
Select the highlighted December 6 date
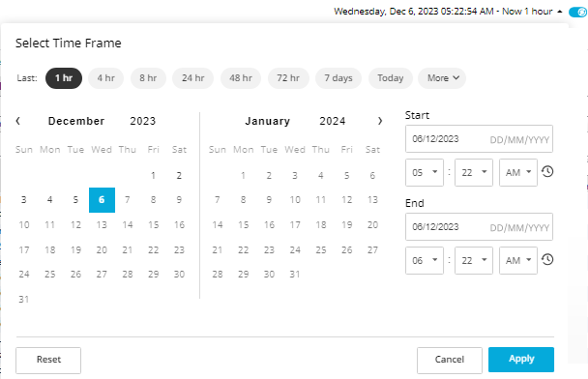102,200
